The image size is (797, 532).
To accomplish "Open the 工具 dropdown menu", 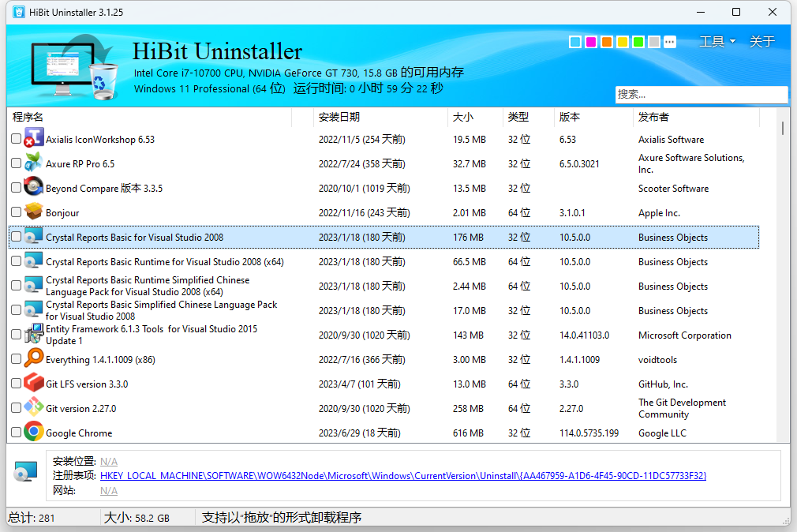I will tap(717, 41).
